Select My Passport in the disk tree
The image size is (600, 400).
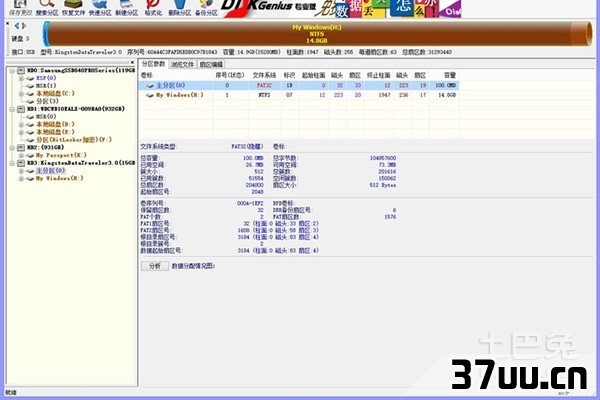pyautogui.click(x=61, y=155)
